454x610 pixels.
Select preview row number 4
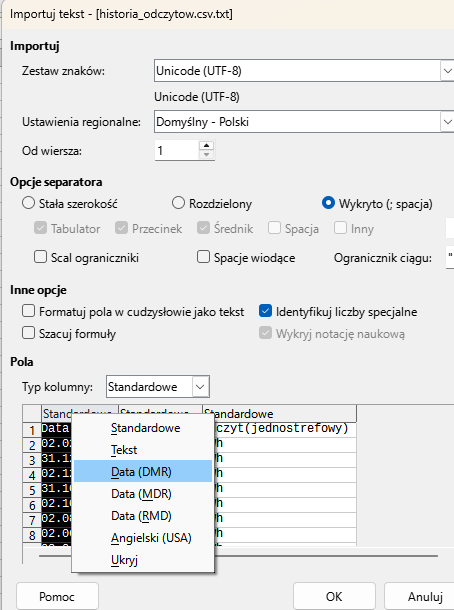(32, 475)
